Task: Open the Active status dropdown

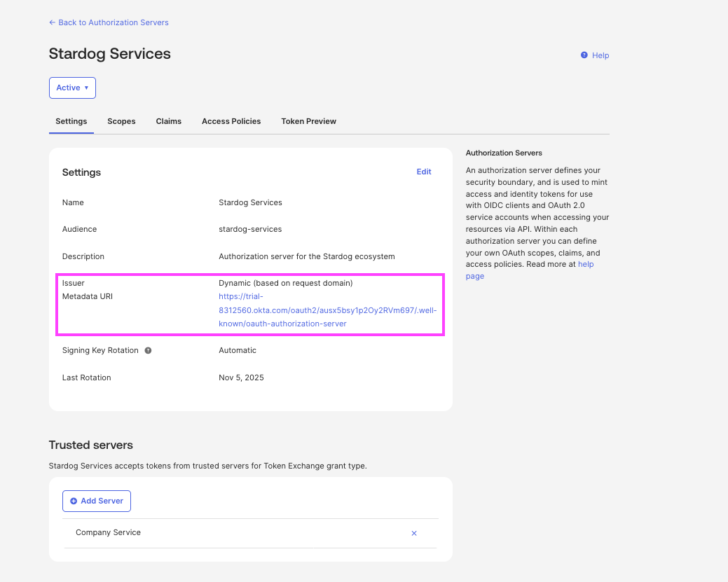Action: click(x=72, y=88)
